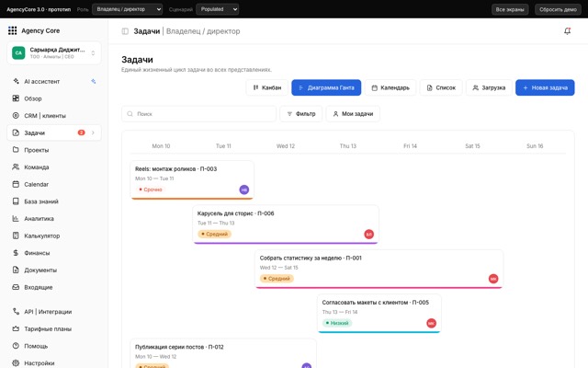Image resolution: width=588 pixels, height=368 pixels.
Task: Open Входящие inbox icon
Action: click(x=16, y=287)
